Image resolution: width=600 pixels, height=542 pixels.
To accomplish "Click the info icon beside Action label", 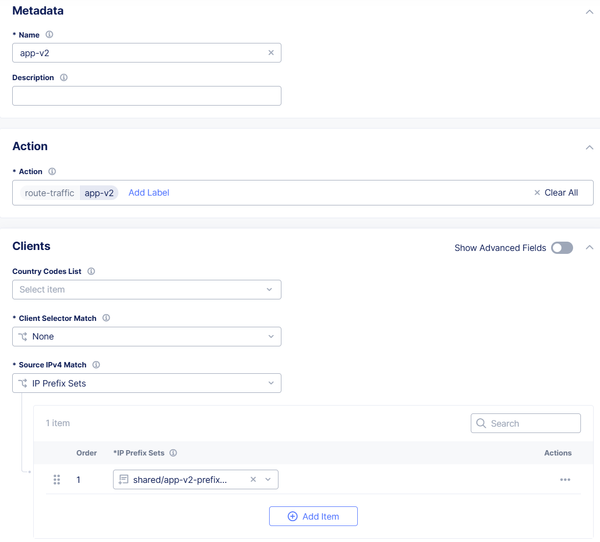I will coord(53,172).
